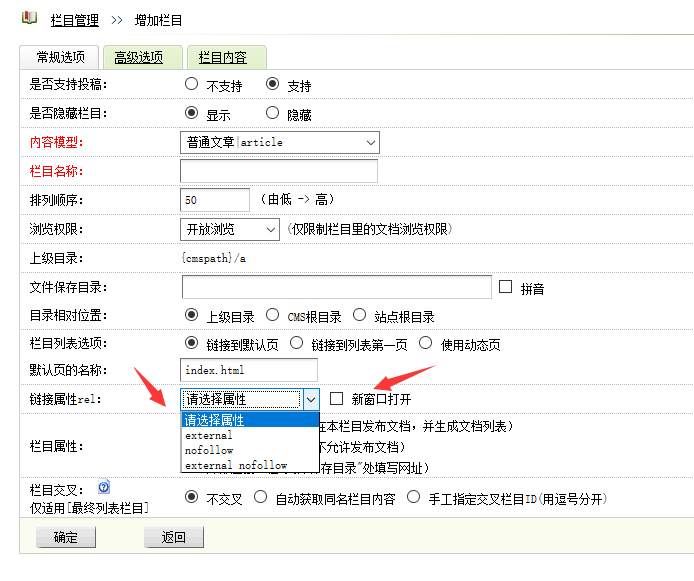The width and height of the screenshot is (694, 581).
Task: Select the 使用动态页 radio option
Action: tap(426, 343)
